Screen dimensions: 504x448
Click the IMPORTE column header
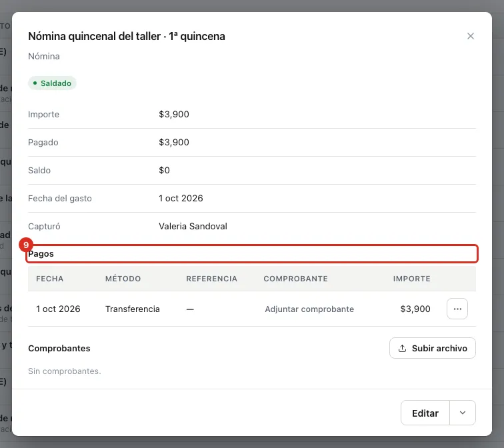412,279
